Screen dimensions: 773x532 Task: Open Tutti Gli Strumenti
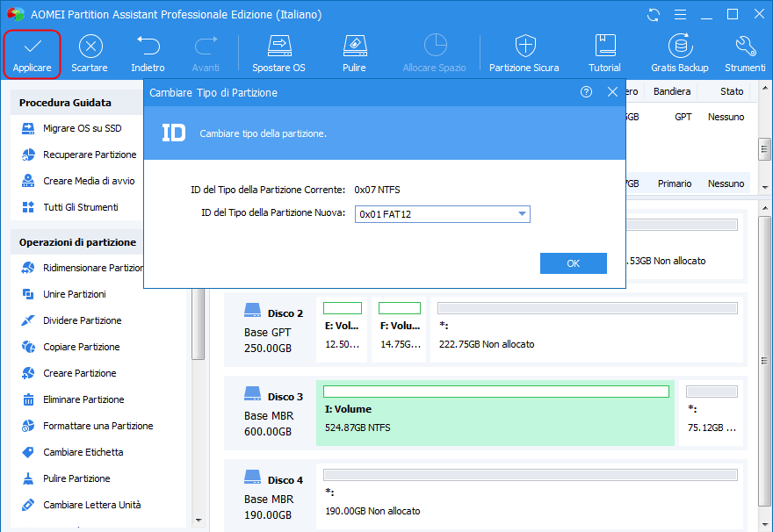[80, 207]
